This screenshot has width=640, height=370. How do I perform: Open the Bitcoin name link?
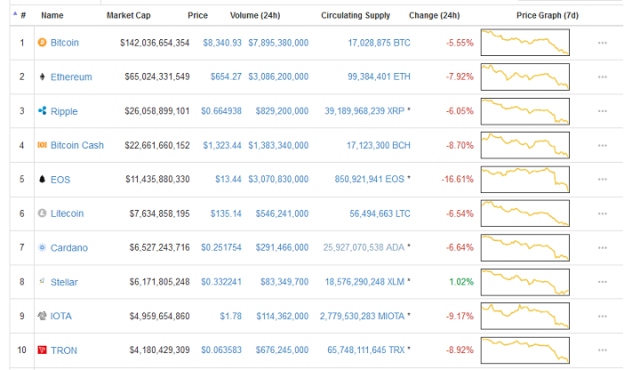coord(64,42)
